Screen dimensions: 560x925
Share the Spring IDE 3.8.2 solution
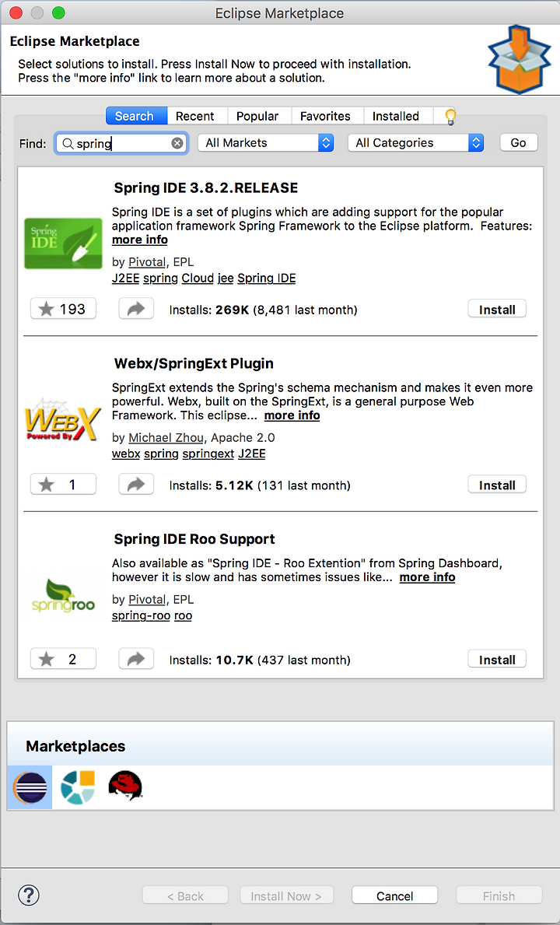(x=136, y=309)
